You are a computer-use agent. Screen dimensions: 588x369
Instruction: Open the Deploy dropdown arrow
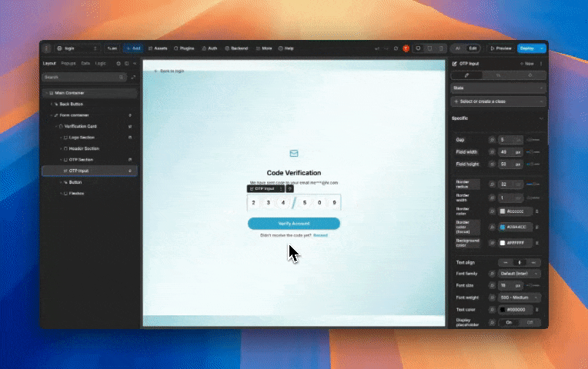542,48
